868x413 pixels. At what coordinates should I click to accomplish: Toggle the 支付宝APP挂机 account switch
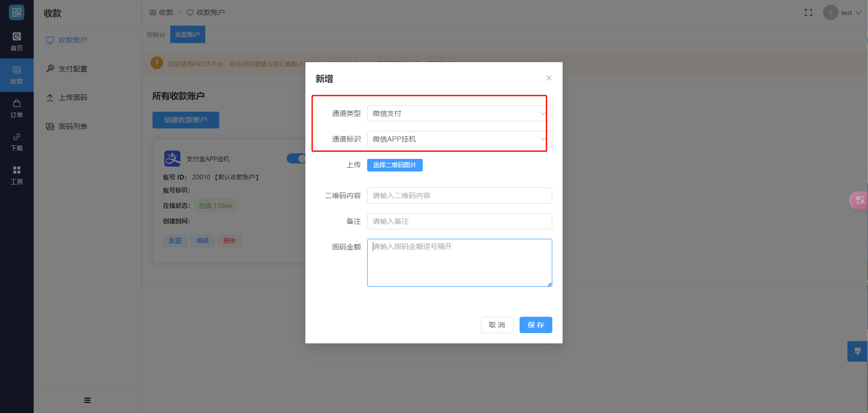296,159
